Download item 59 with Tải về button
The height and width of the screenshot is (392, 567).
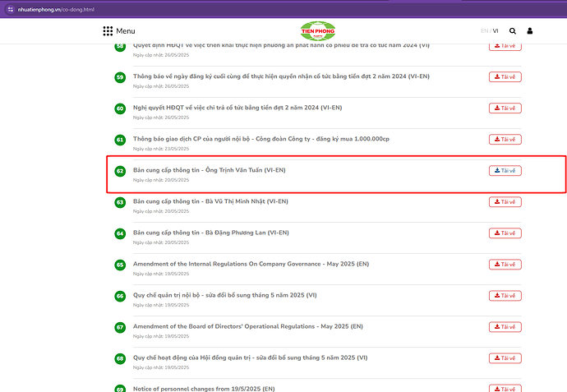(505, 77)
